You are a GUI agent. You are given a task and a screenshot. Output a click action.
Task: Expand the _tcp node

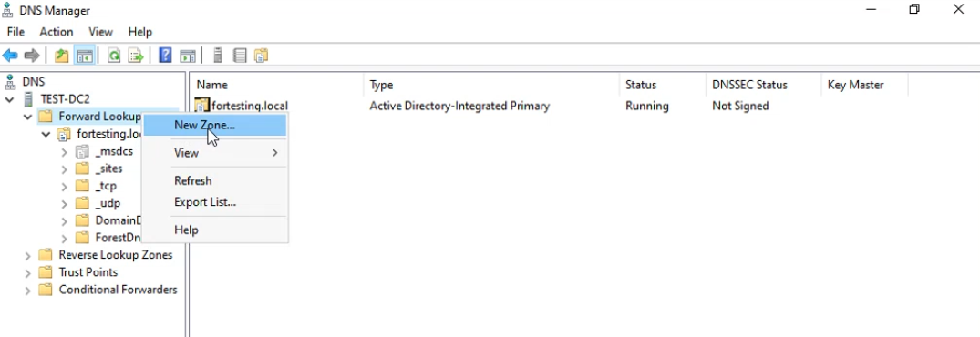point(65,186)
